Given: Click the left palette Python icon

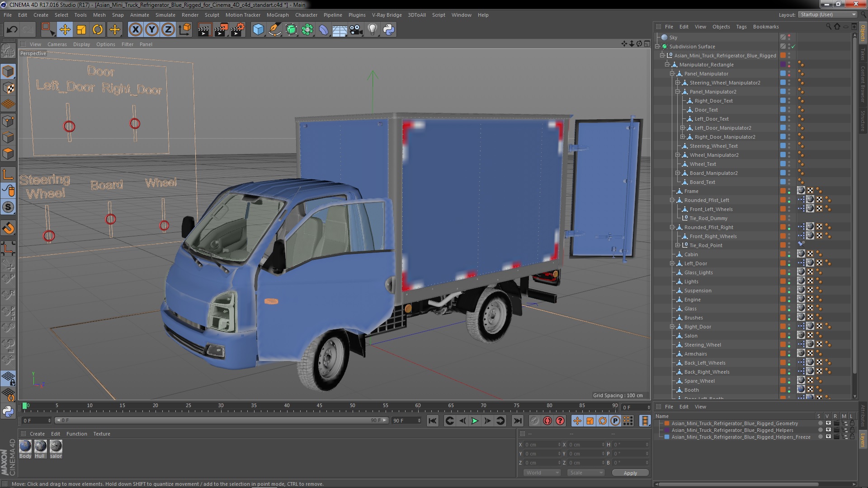Looking at the screenshot, I should (8, 412).
